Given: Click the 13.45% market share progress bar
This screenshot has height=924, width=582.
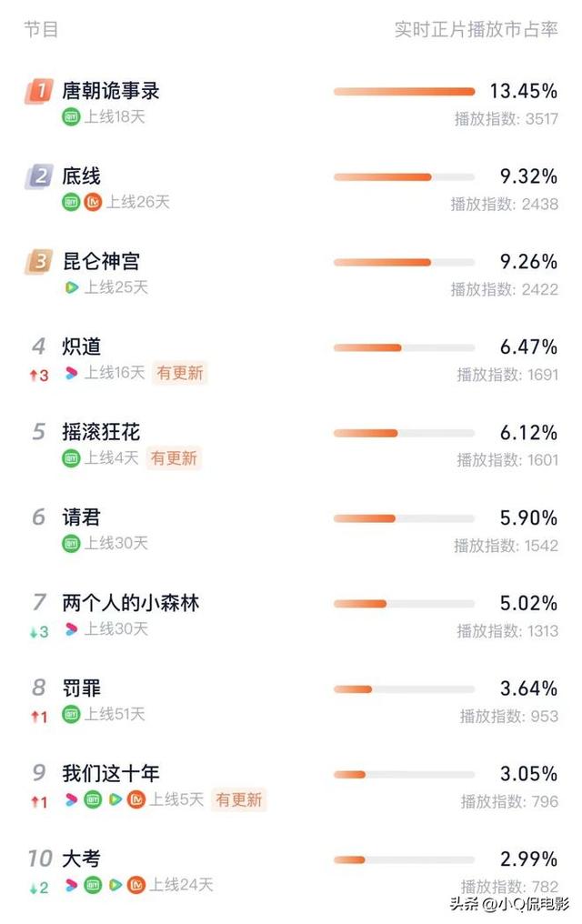Looking at the screenshot, I should (x=404, y=91).
